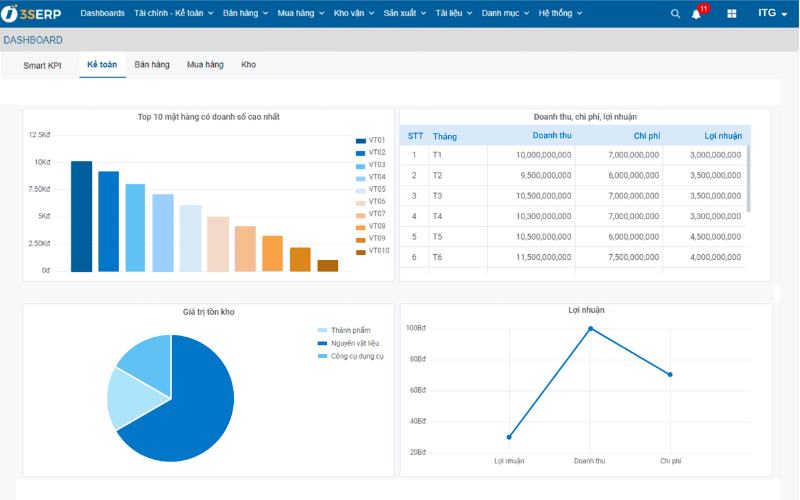Open the Dashboards menu item
Image resolution: width=800 pixels, height=500 pixels.
coord(103,13)
